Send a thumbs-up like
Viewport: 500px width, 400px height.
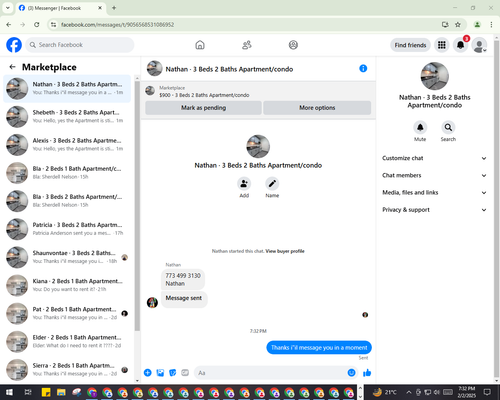[x=367, y=373]
